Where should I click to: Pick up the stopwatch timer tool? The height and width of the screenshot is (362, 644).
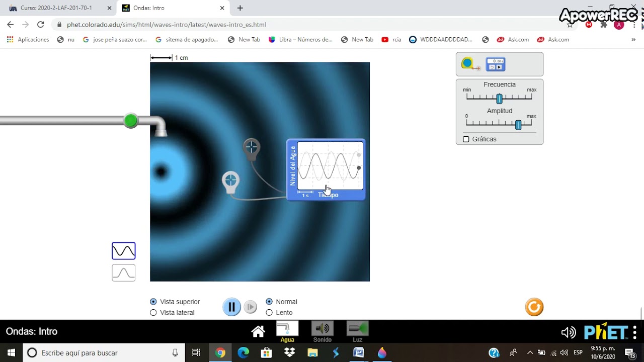(x=496, y=64)
